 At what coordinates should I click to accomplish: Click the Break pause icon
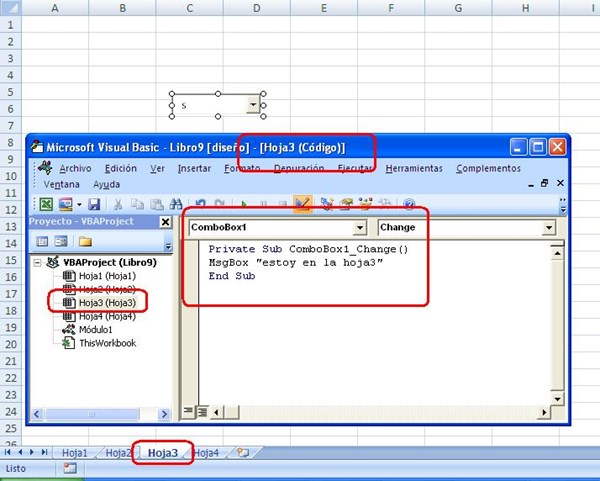click(263, 204)
